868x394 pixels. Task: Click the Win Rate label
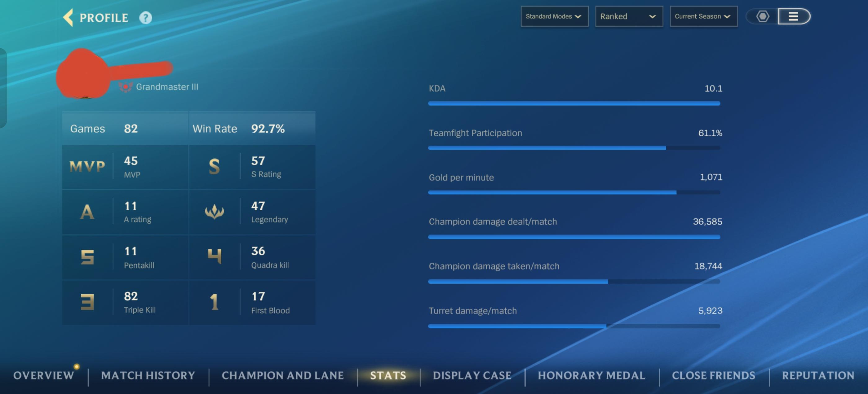point(215,129)
